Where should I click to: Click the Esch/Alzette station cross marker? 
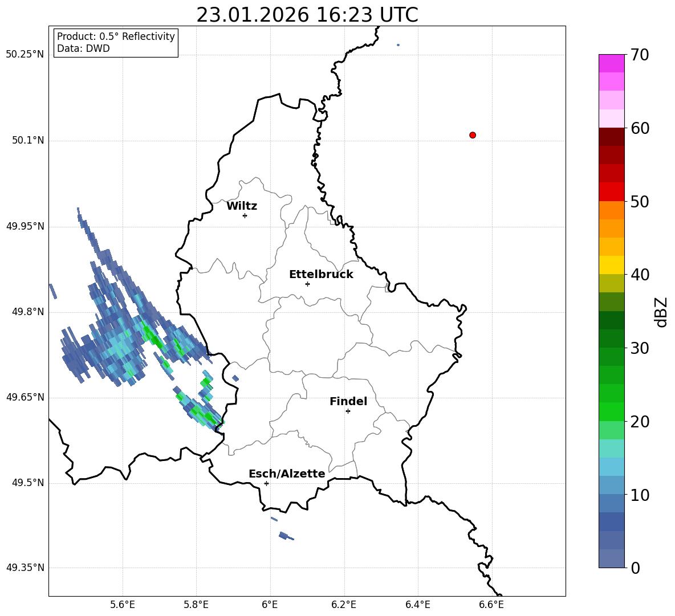click(x=266, y=483)
